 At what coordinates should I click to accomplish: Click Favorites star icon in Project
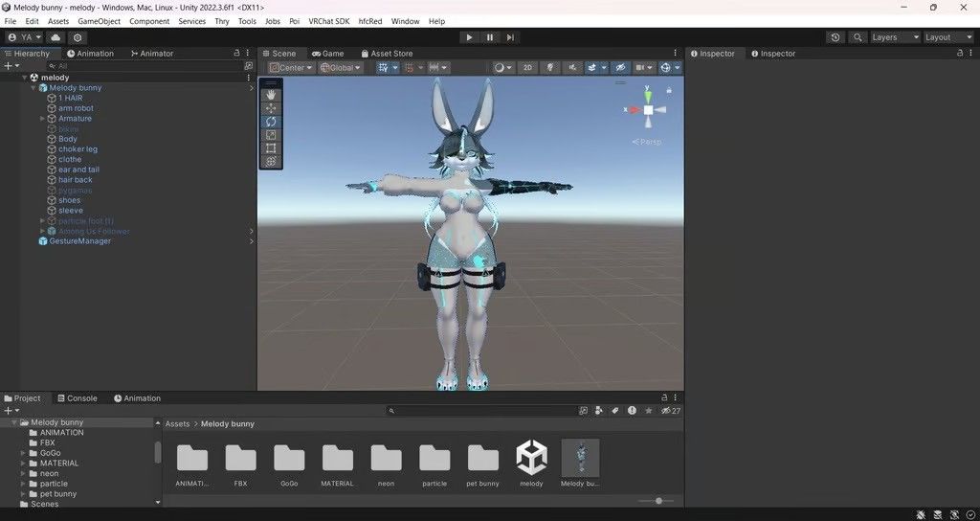pos(649,411)
